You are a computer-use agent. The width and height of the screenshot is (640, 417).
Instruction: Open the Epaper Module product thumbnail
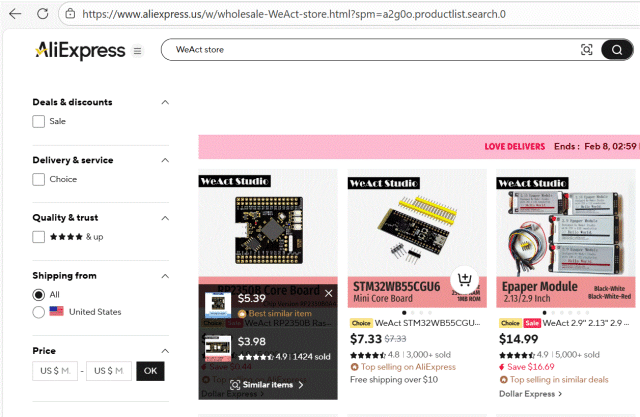(566, 238)
